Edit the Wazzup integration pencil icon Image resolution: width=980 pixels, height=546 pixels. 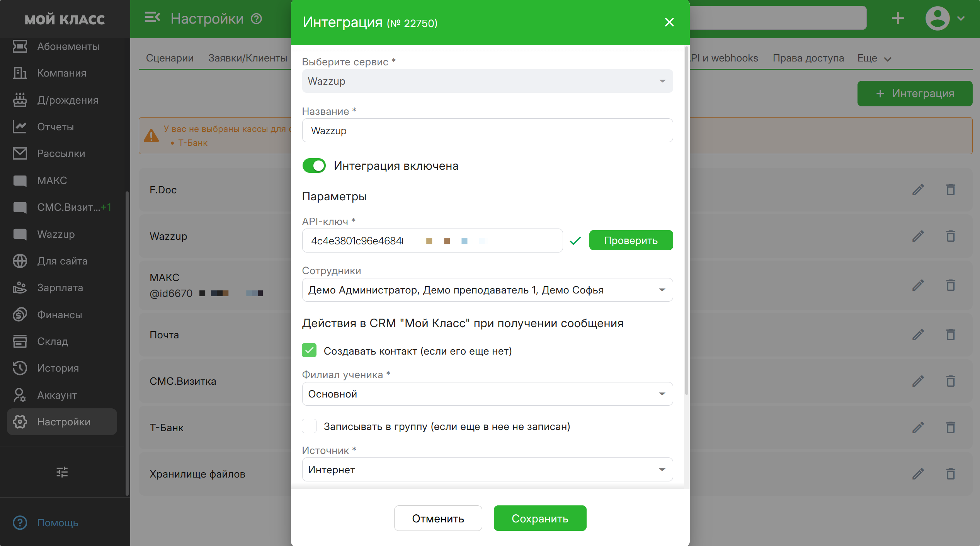click(919, 236)
